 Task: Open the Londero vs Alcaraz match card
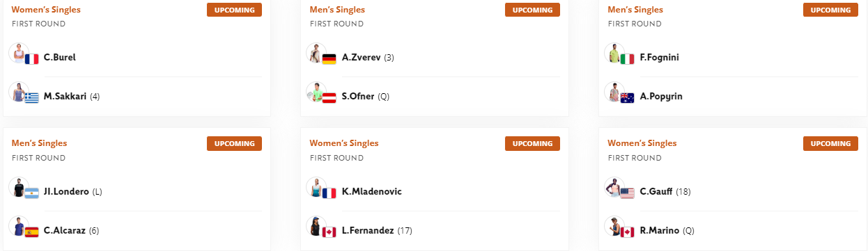coord(137,188)
